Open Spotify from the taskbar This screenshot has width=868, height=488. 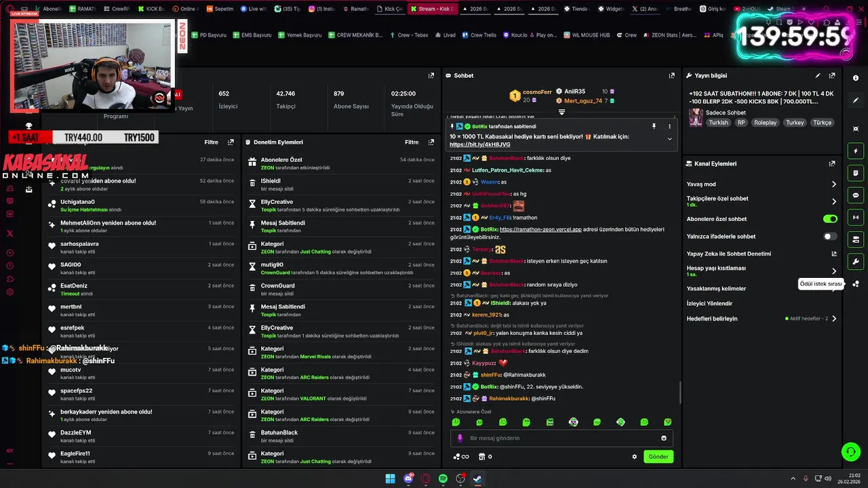(443, 479)
